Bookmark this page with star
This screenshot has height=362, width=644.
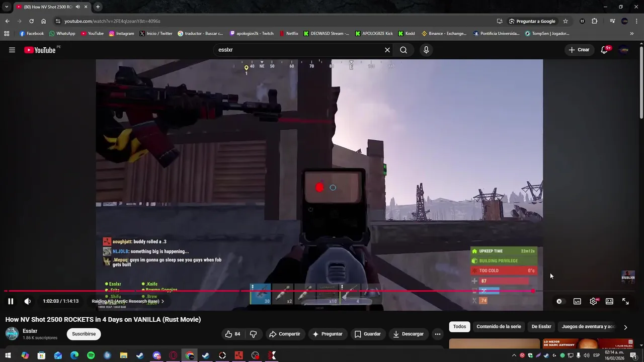click(566, 21)
